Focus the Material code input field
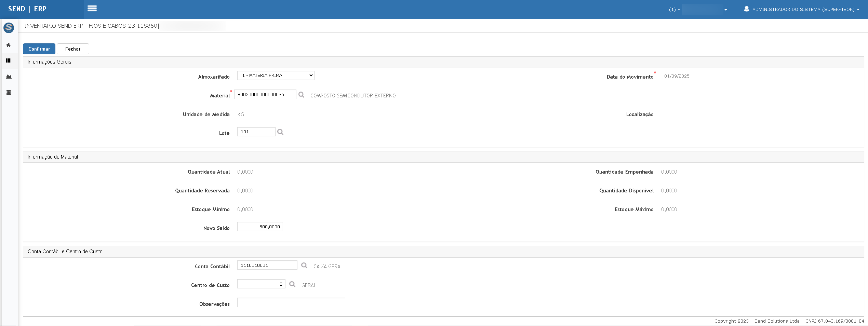This screenshot has height=326, width=868. point(265,95)
